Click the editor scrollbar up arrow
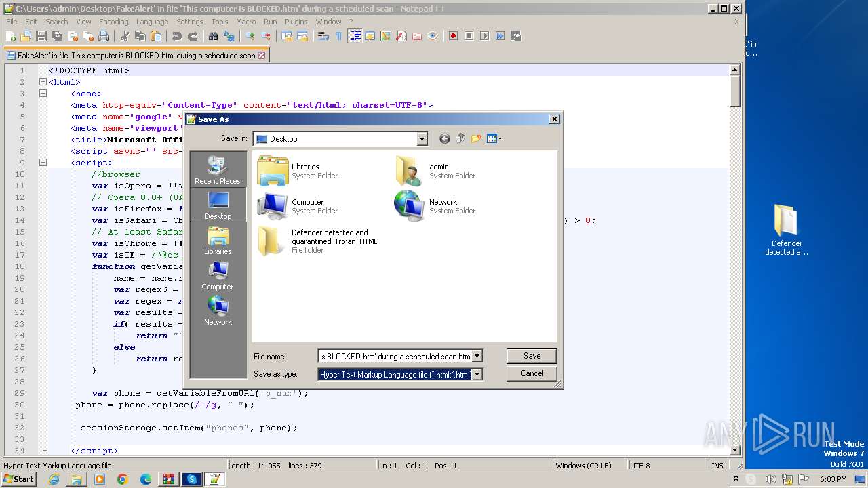 coord(734,70)
